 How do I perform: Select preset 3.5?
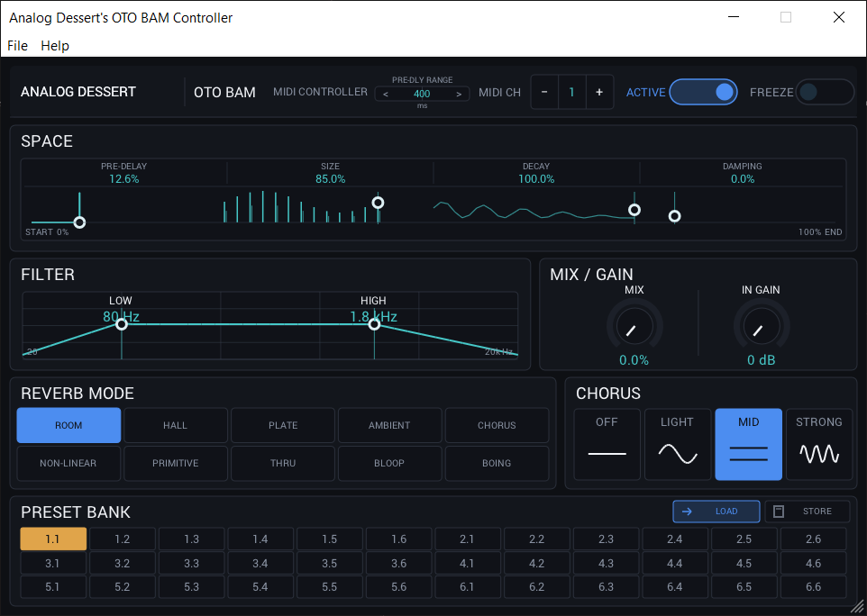tap(330, 564)
